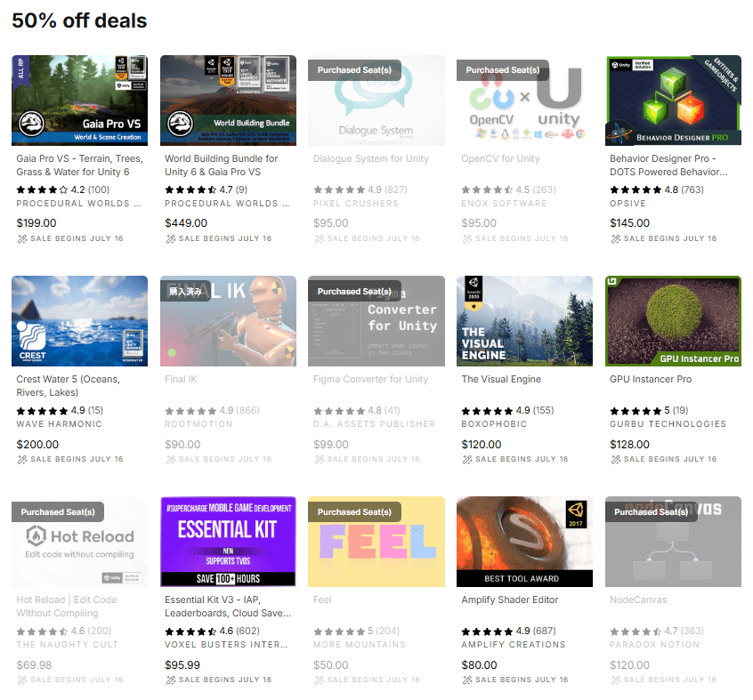The image size is (753, 700).
Task: Click the sale tag icon on GPU Instancer Pro card
Action: click(616, 460)
